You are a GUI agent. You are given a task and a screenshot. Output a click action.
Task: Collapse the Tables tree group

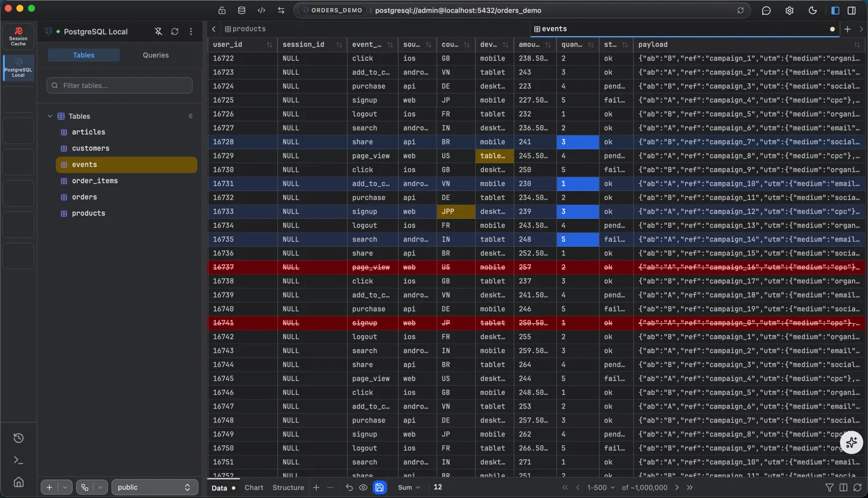tap(50, 116)
